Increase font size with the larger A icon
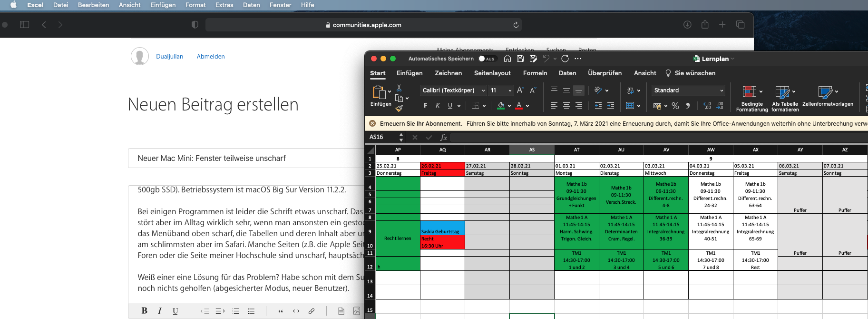 520,90
